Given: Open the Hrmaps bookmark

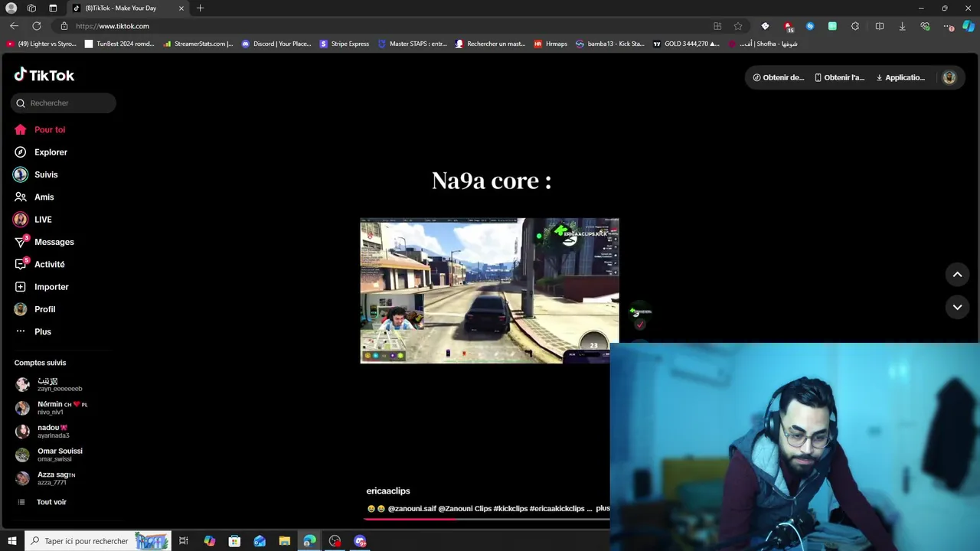Looking at the screenshot, I should 550,44.
